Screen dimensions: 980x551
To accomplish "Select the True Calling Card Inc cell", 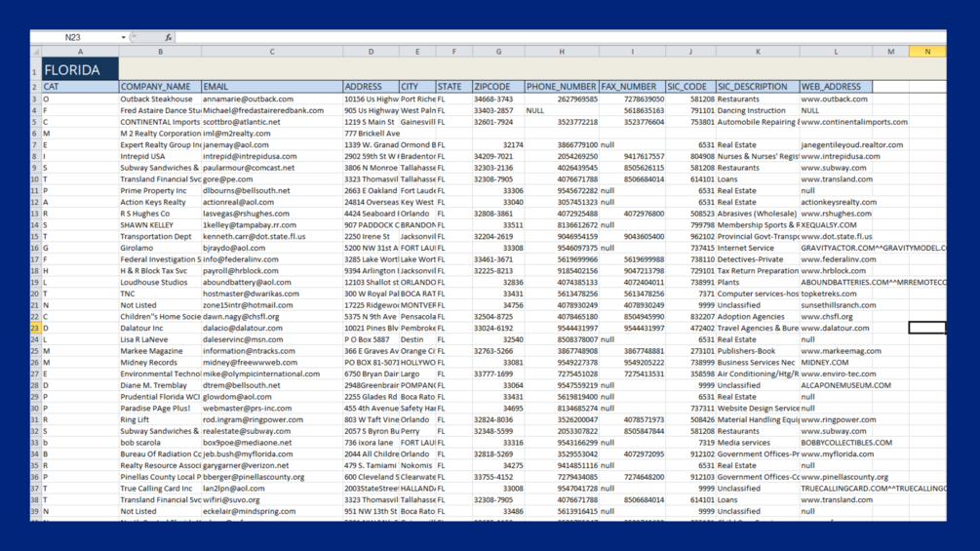I will tap(160, 489).
